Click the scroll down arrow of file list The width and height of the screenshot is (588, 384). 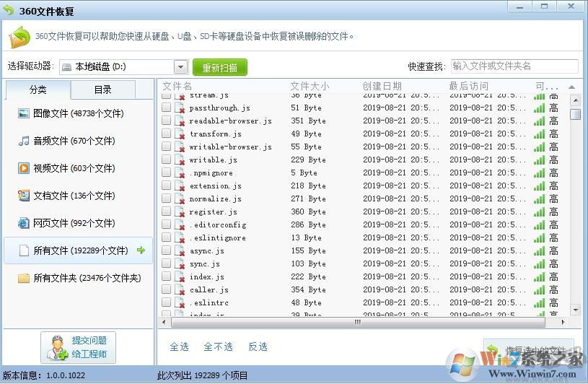click(576, 310)
